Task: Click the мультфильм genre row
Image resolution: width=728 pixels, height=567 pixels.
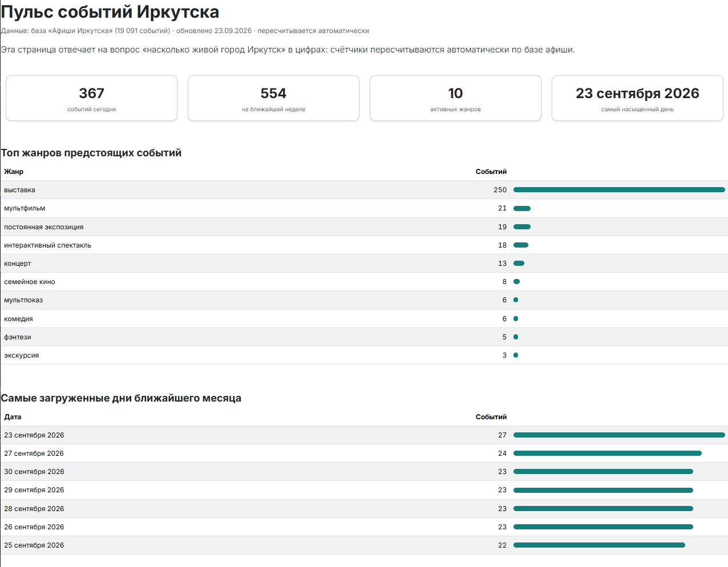Action: 364,208
